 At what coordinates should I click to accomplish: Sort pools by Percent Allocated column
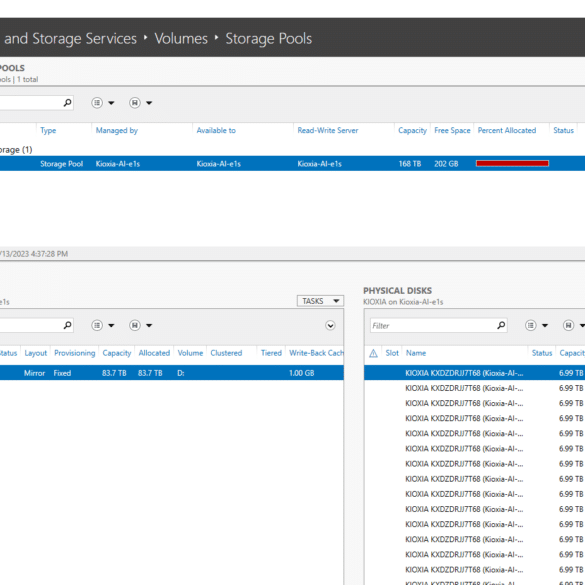(x=507, y=130)
